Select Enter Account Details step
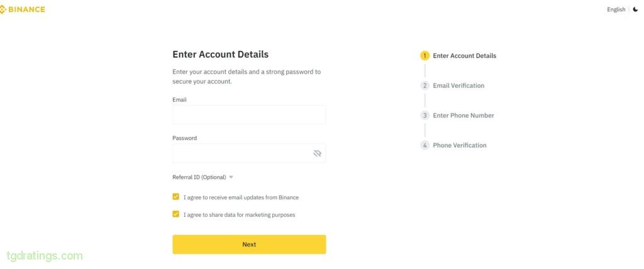The image size is (644, 269). pyautogui.click(x=465, y=56)
